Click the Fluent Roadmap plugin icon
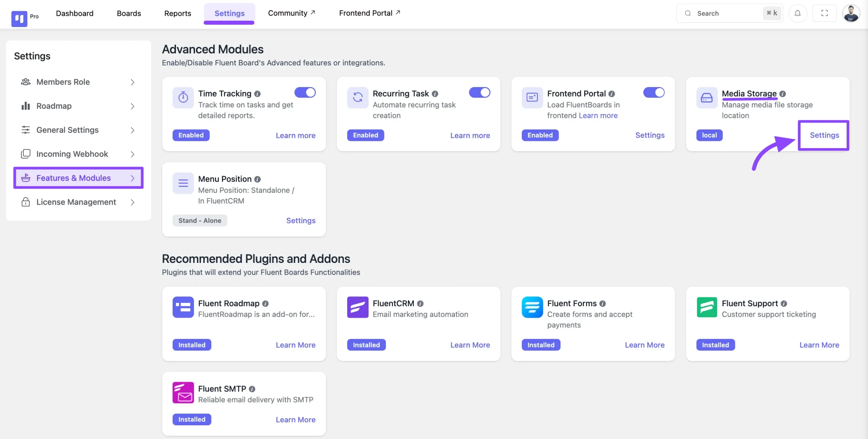868x439 pixels. click(x=183, y=307)
